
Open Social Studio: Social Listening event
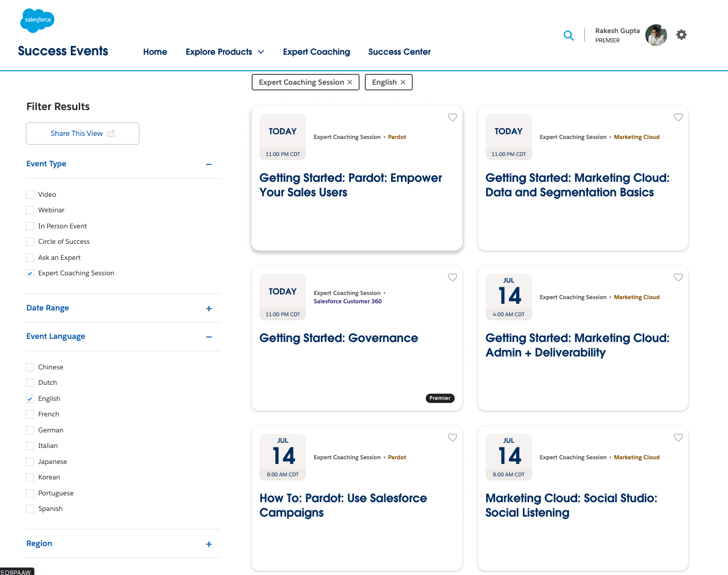(571, 505)
